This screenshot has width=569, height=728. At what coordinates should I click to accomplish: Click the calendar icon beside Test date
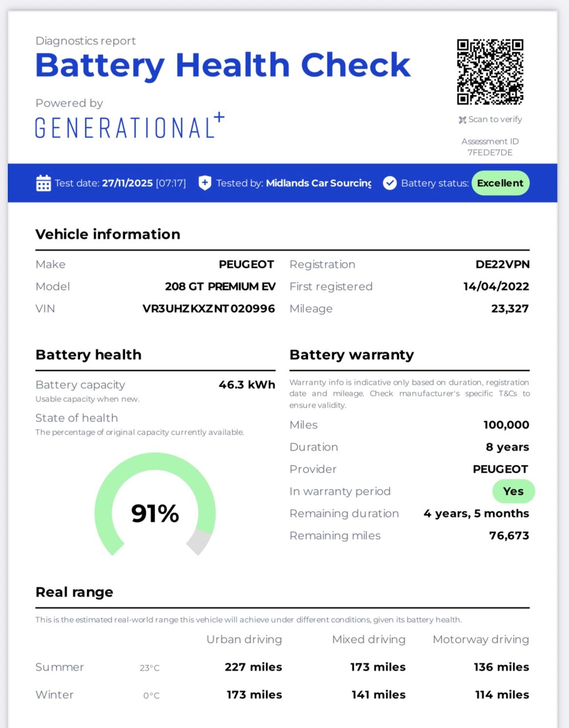pos(43,183)
